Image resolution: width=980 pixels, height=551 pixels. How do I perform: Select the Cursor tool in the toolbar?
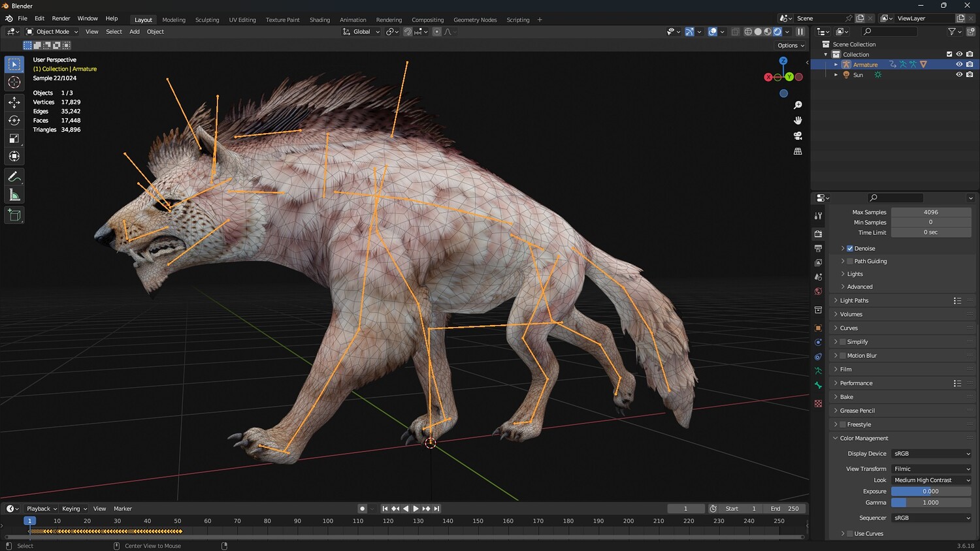pos(14,82)
